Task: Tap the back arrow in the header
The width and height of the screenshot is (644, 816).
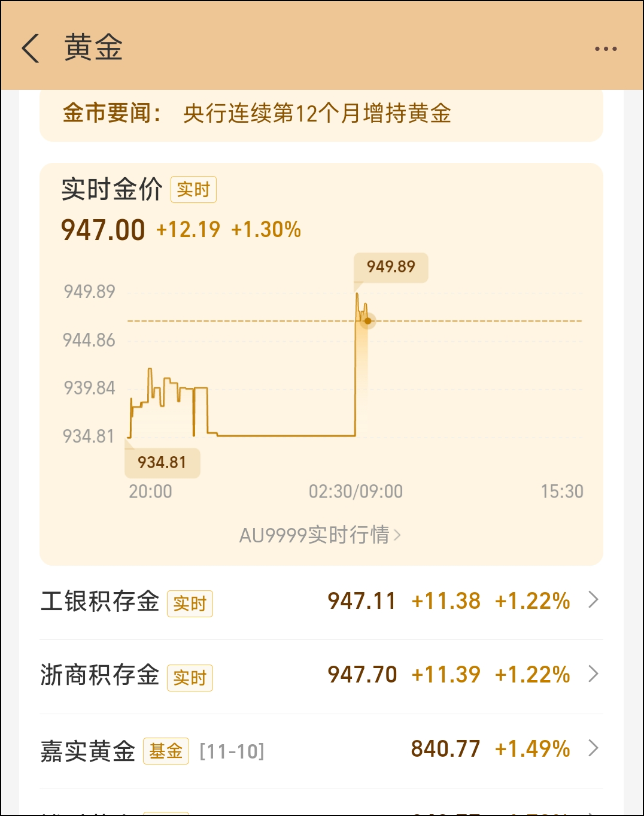Action: (31, 48)
